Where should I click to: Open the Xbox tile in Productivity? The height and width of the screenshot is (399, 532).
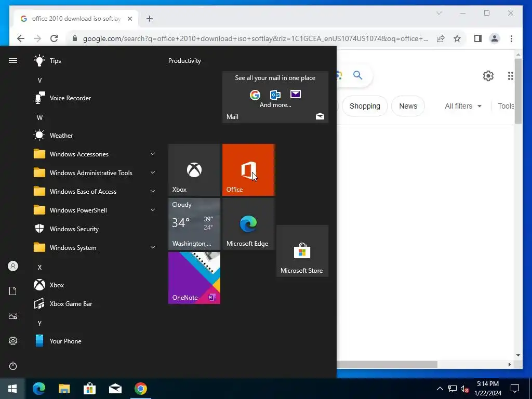[194, 170]
